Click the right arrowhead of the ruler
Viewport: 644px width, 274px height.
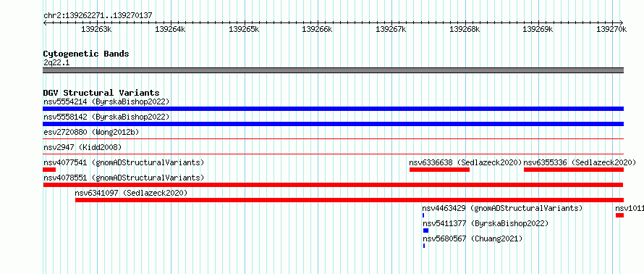pyautogui.click(x=622, y=22)
